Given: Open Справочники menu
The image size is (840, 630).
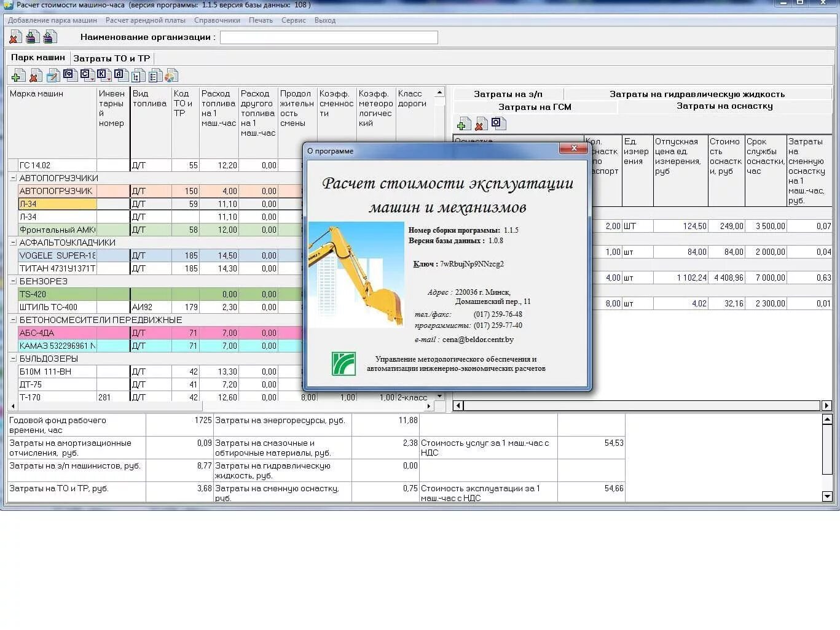Looking at the screenshot, I should (x=217, y=20).
